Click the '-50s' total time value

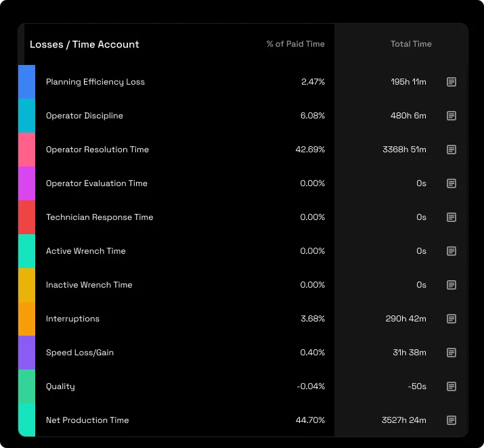pyautogui.click(x=417, y=386)
